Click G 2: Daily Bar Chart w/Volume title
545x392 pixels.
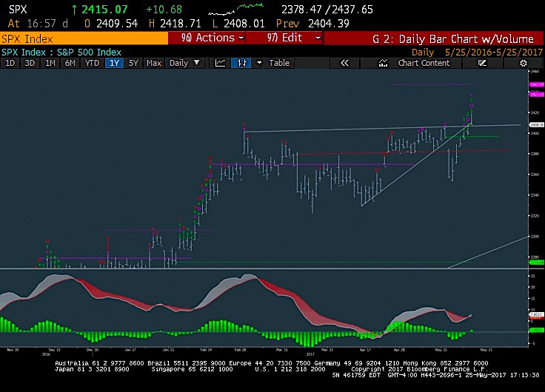point(453,38)
